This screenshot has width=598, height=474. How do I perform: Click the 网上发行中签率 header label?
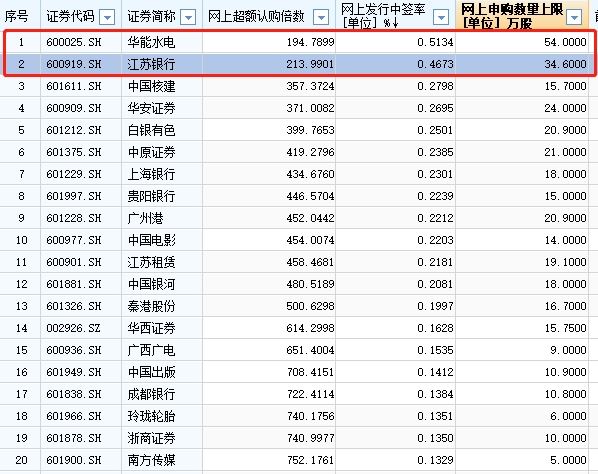(x=383, y=16)
